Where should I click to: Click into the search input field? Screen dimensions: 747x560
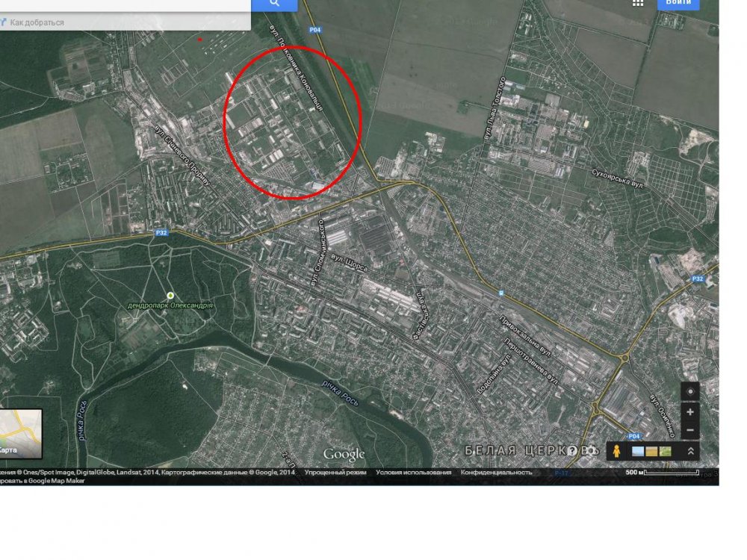[125, 4]
